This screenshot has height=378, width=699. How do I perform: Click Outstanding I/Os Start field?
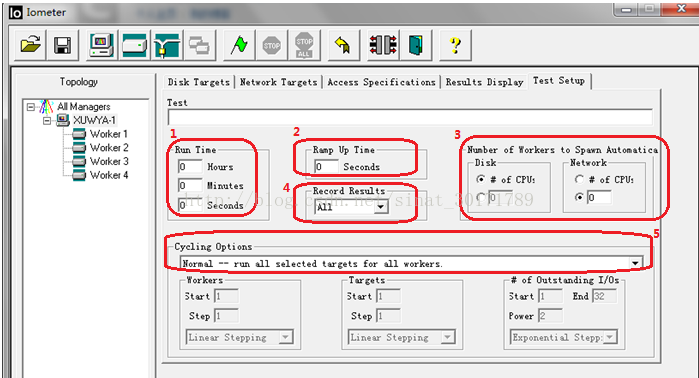(x=551, y=296)
